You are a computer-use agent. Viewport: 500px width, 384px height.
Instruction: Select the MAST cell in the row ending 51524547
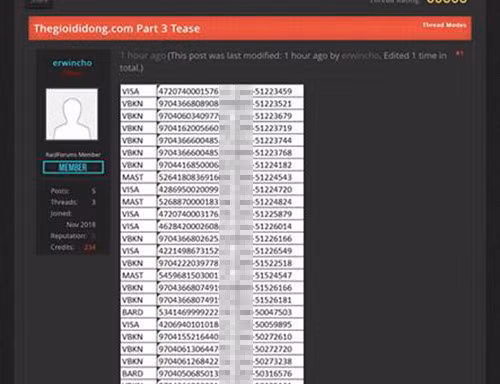click(139, 275)
